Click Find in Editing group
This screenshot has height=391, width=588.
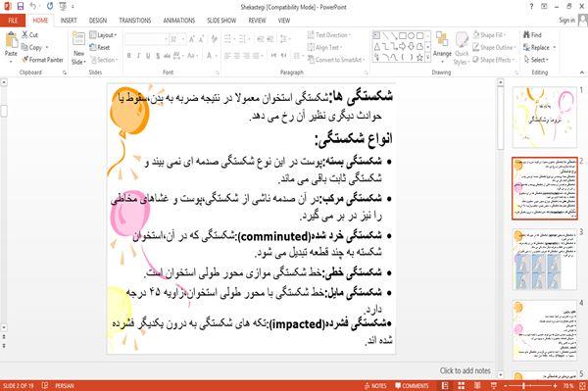tap(532, 35)
